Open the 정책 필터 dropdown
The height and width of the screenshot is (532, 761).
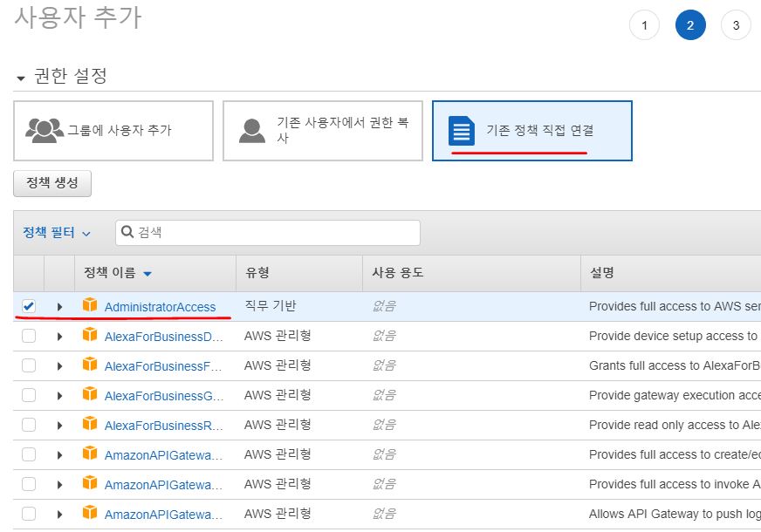(57, 232)
